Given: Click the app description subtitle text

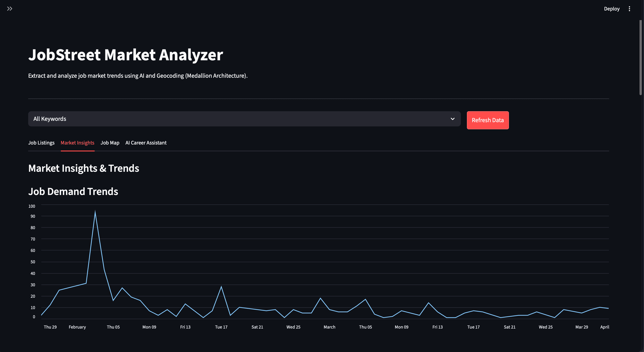Looking at the screenshot, I should (x=138, y=76).
